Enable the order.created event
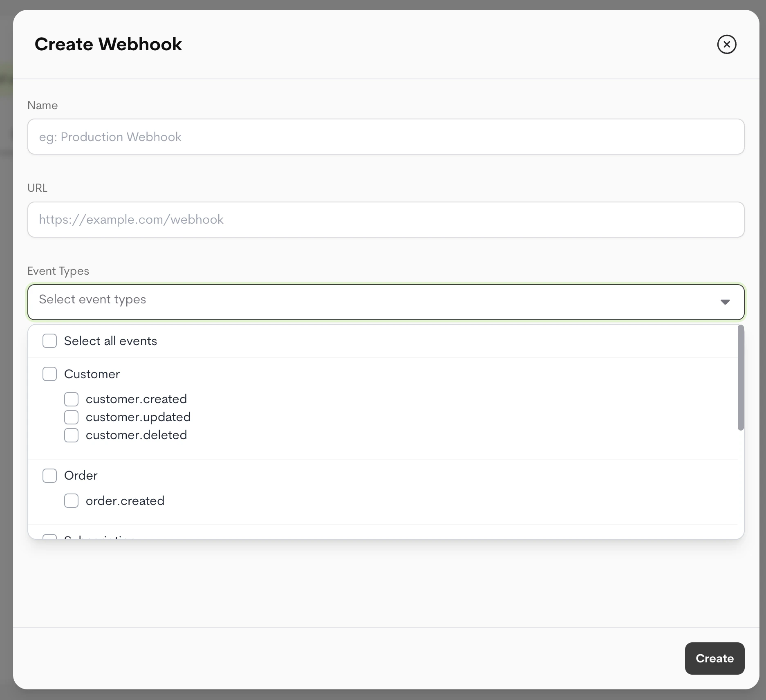 coord(71,500)
